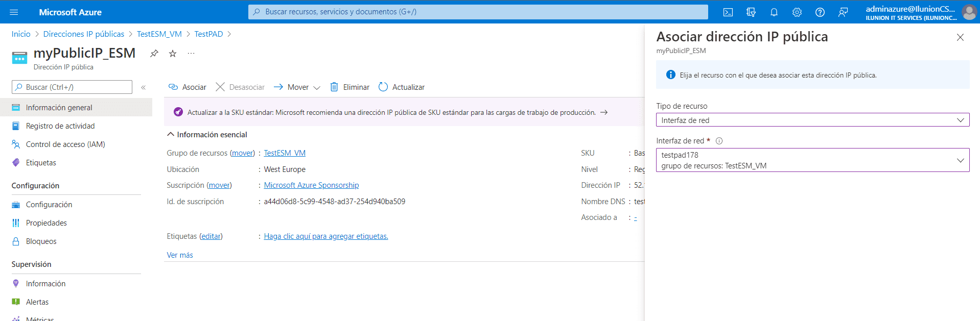Pin myPublicIP_ESM to the dashboard
The width and height of the screenshot is (980, 321).
[154, 53]
